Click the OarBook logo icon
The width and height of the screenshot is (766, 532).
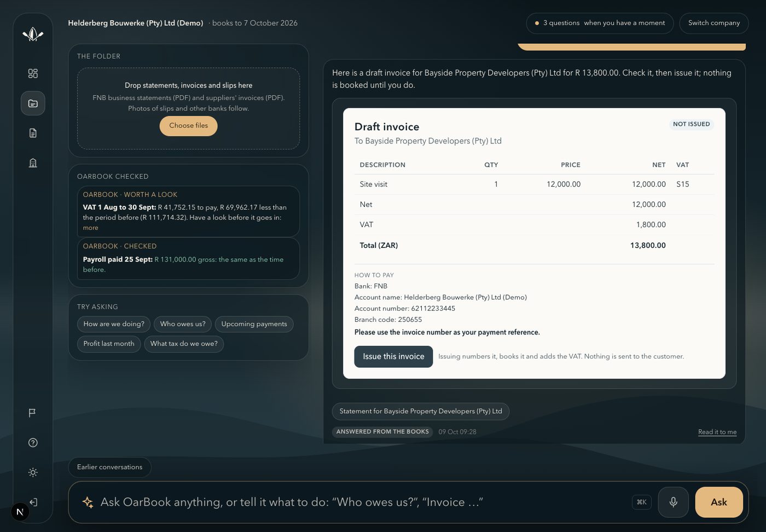(x=33, y=35)
